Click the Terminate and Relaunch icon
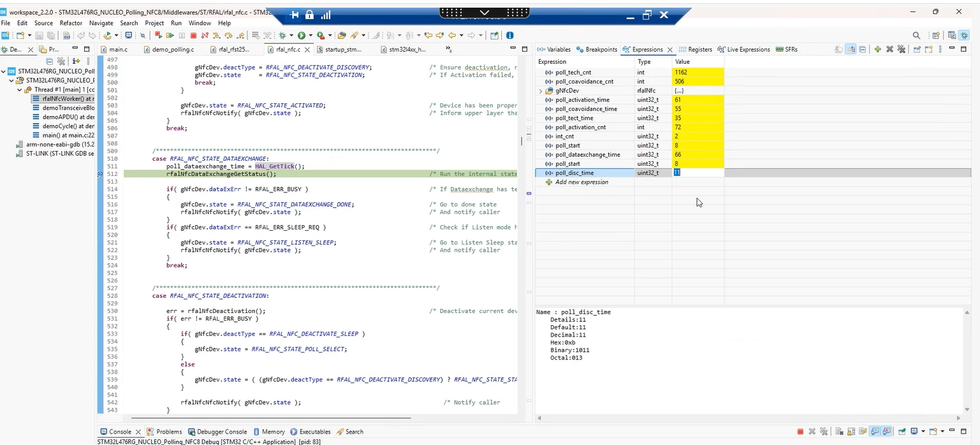Screen dimensions: 980x445 click(x=158, y=35)
